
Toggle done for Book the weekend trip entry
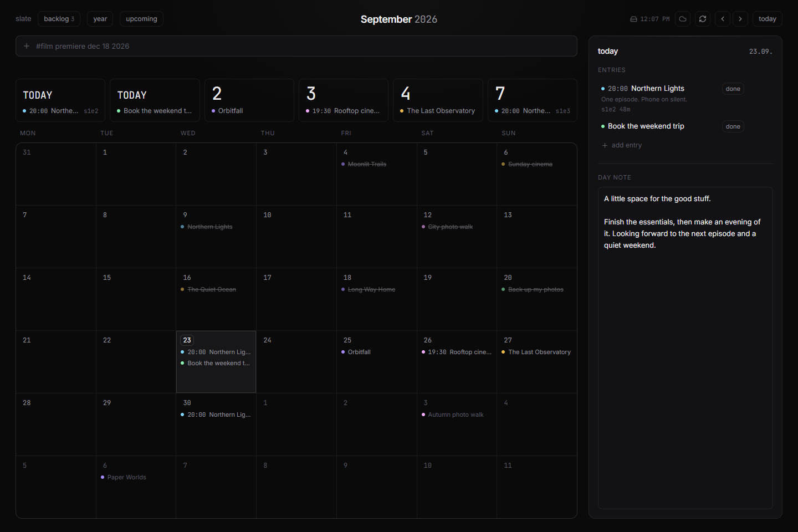(x=733, y=126)
